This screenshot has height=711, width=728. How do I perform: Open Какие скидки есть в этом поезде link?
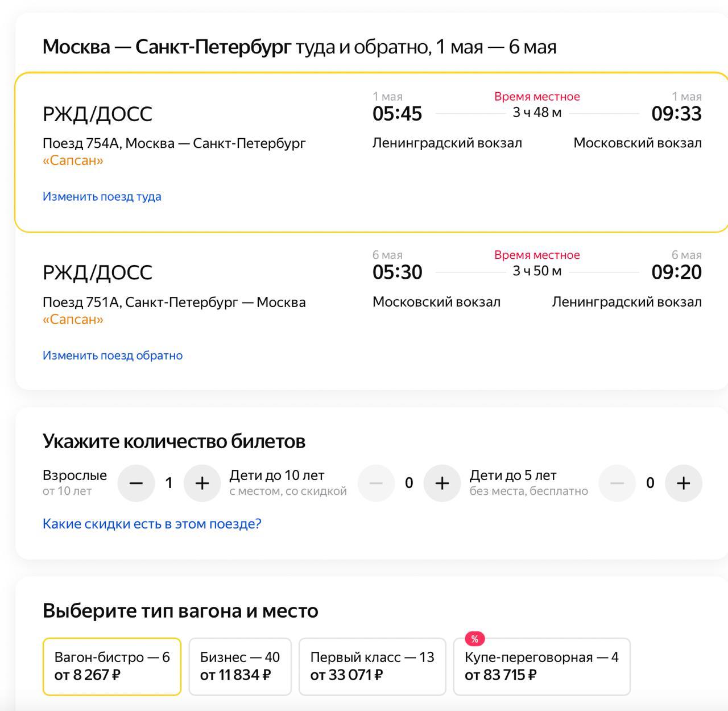point(152,523)
